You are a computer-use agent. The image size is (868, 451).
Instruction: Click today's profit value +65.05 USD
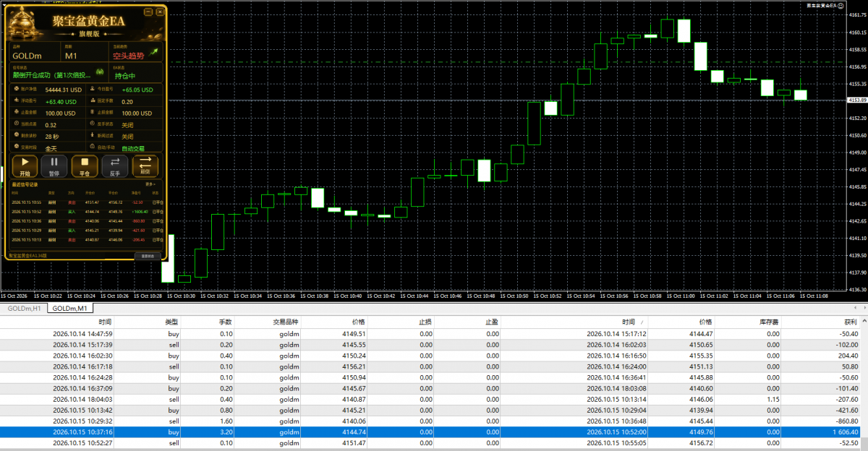point(137,90)
